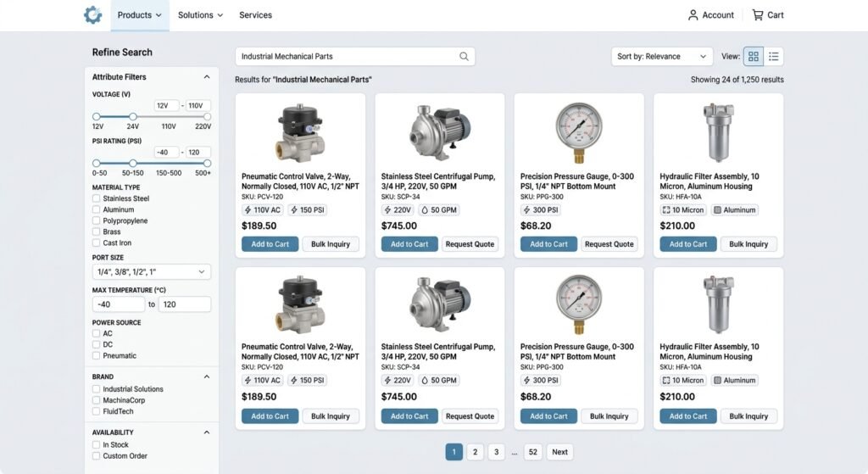The height and width of the screenshot is (474, 868).
Task: Open the shopping Cart icon
Action: click(x=757, y=15)
